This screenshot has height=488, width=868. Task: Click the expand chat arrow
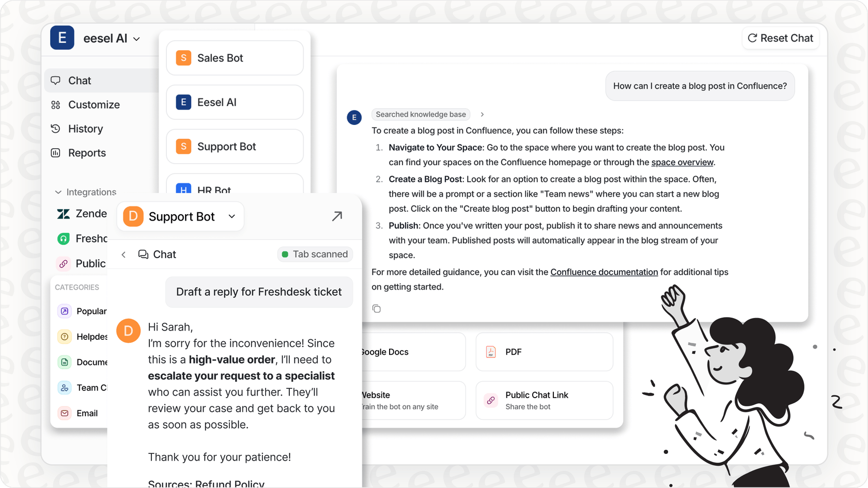coord(337,216)
